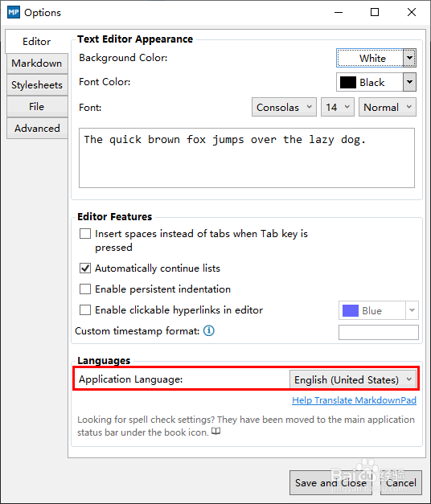This screenshot has height=504, width=431.
Task: Click the Background Color label
Action: pos(123,58)
